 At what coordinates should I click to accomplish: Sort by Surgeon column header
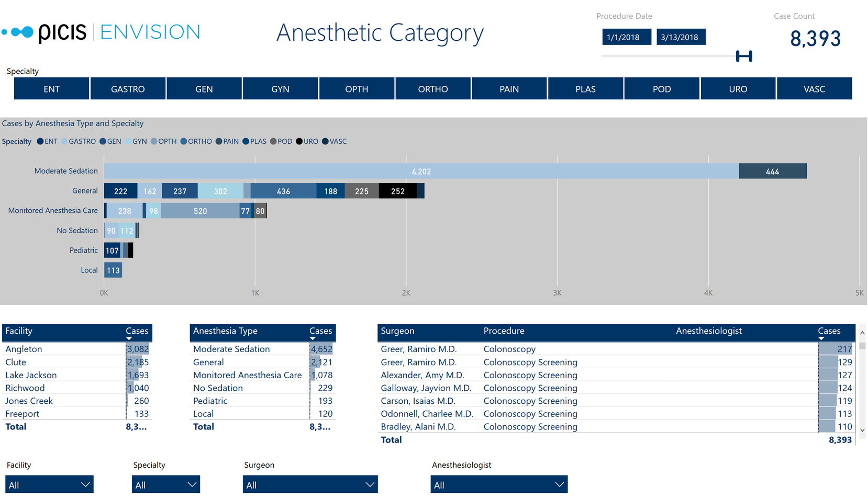(x=397, y=331)
